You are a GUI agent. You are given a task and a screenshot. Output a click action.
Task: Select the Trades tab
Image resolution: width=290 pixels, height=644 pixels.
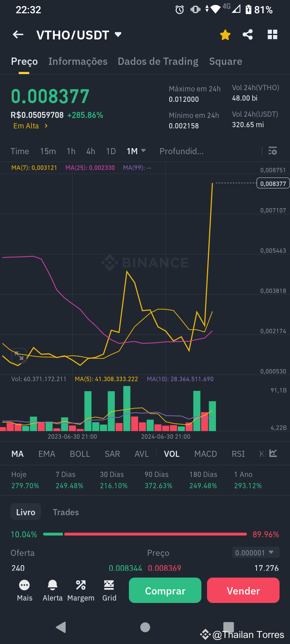point(66,512)
